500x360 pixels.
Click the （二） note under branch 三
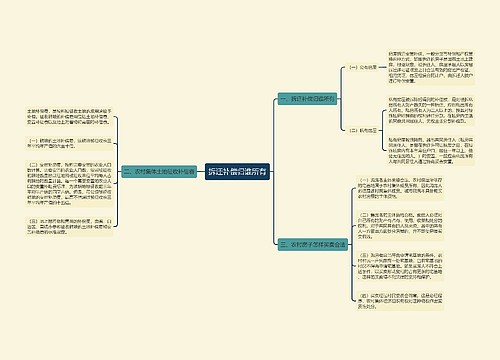400,226
